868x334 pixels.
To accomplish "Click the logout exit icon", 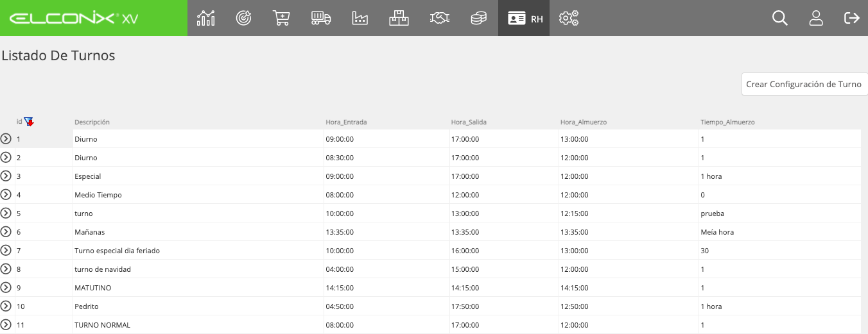I will coord(852,18).
